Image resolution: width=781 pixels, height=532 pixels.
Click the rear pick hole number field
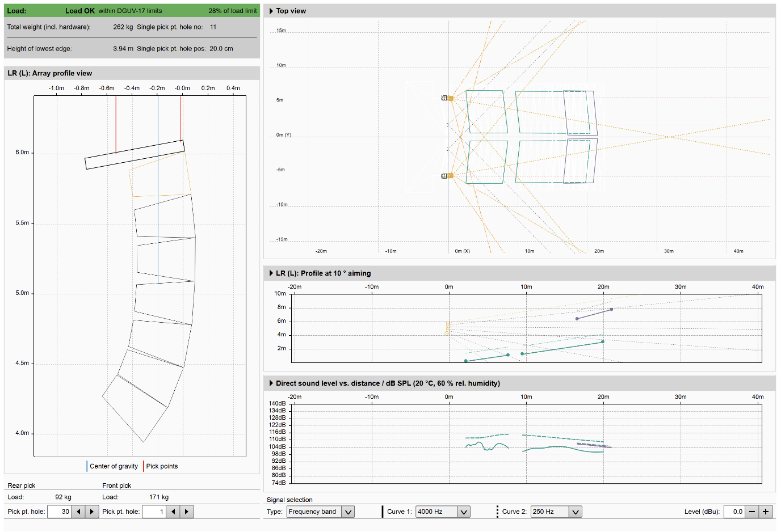pos(59,512)
